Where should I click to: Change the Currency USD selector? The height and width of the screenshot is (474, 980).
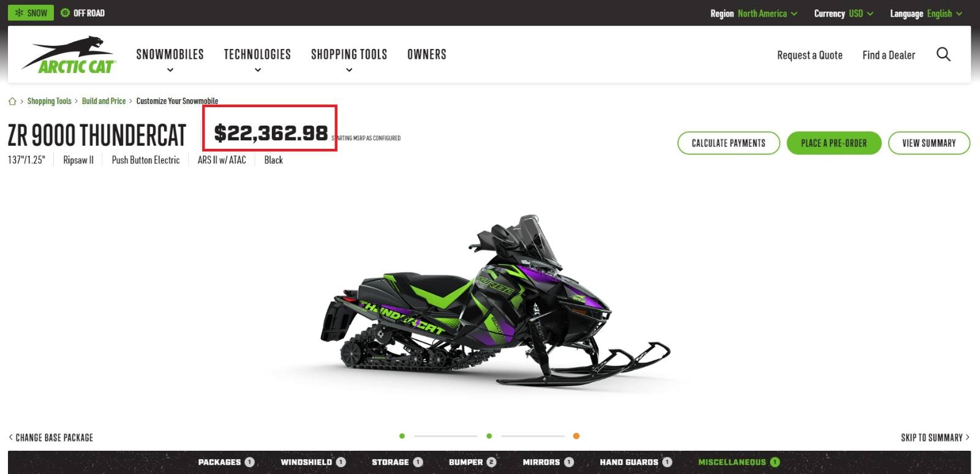coord(843,13)
